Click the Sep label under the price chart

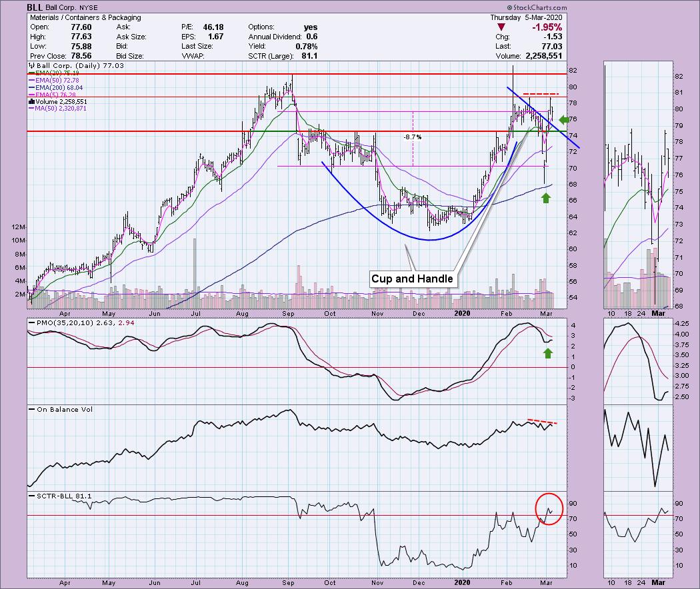(x=289, y=313)
